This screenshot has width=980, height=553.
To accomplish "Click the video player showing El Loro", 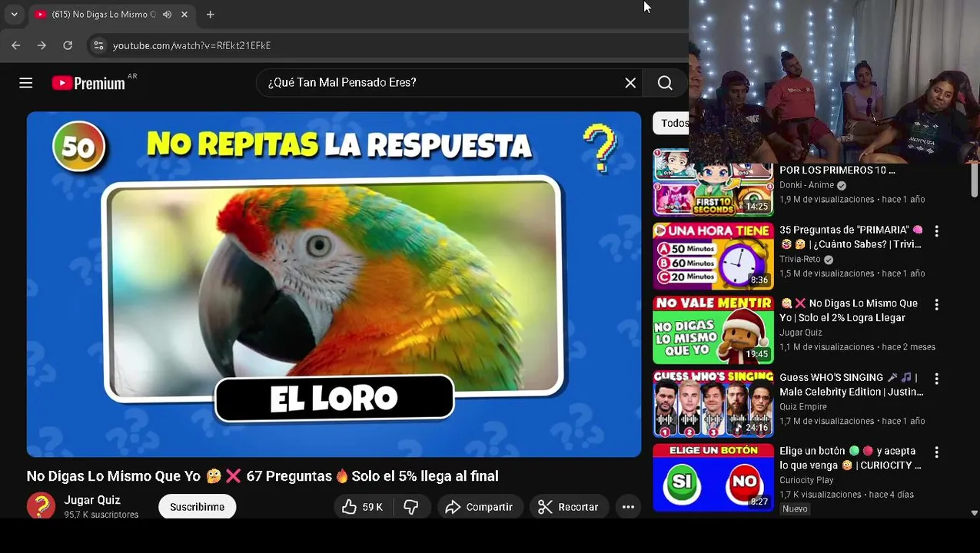I will [334, 284].
